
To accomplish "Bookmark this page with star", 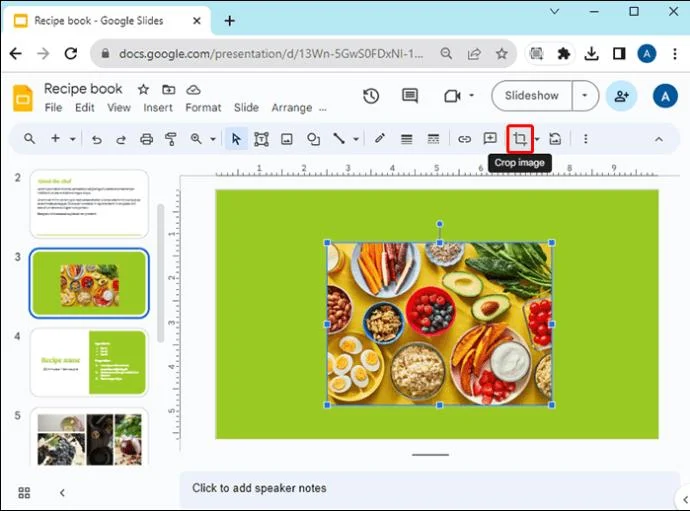I will click(x=502, y=54).
